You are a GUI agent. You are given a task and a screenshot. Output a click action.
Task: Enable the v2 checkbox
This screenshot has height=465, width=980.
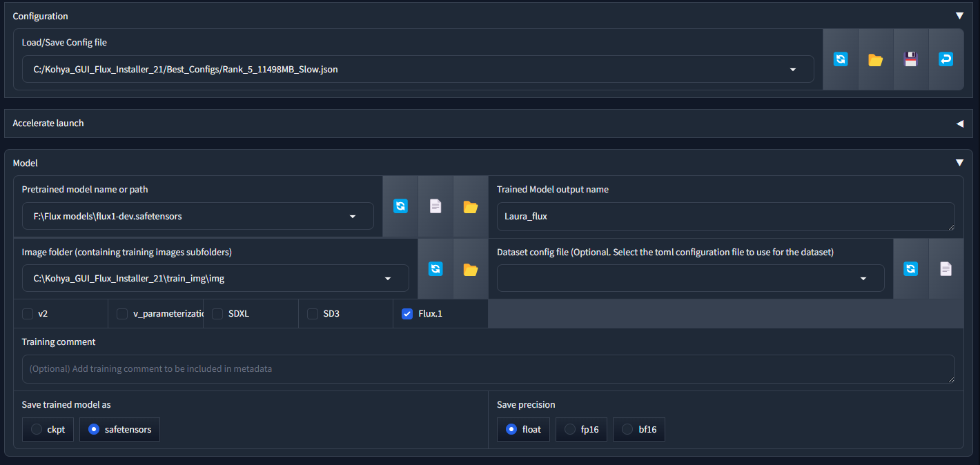[28, 314]
